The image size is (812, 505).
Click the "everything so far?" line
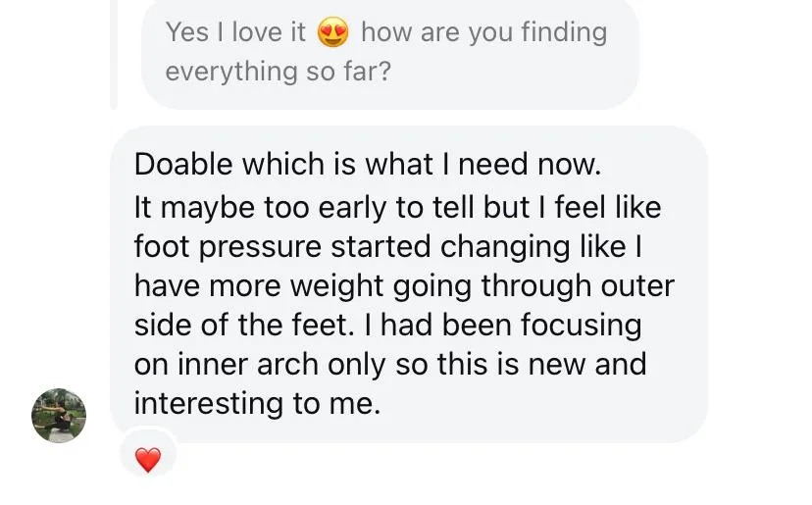pyautogui.click(x=278, y=72)
